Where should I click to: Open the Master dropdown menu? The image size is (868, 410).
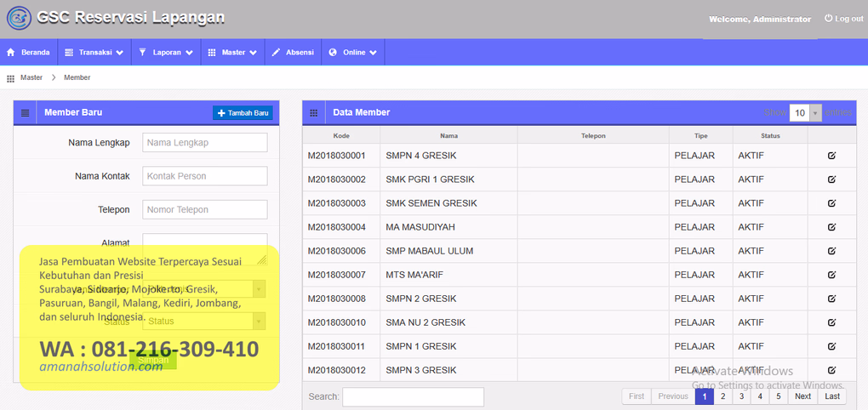tap(232, 53)
